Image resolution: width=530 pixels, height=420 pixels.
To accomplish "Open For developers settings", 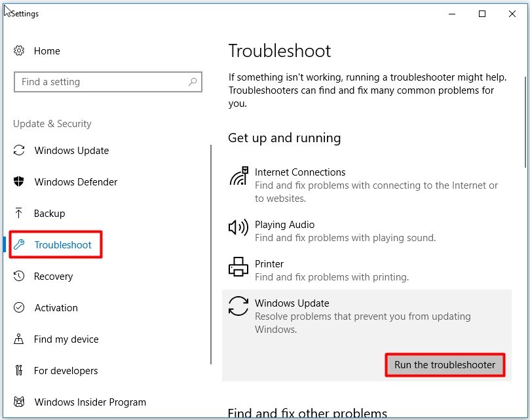I will click(x=66, y=371).
